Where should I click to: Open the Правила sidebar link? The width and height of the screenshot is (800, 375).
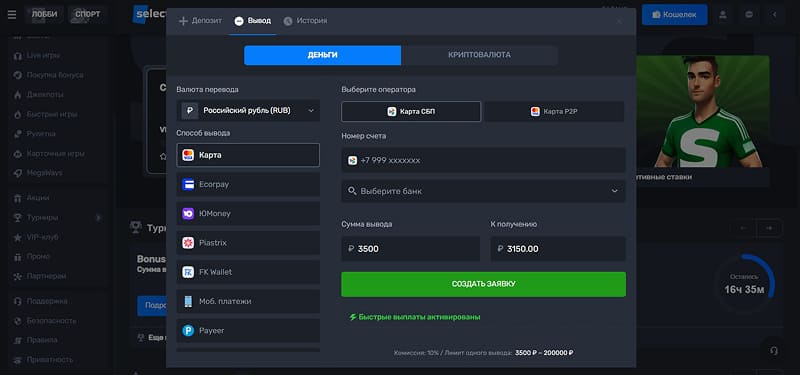click(x=42, y=340)
